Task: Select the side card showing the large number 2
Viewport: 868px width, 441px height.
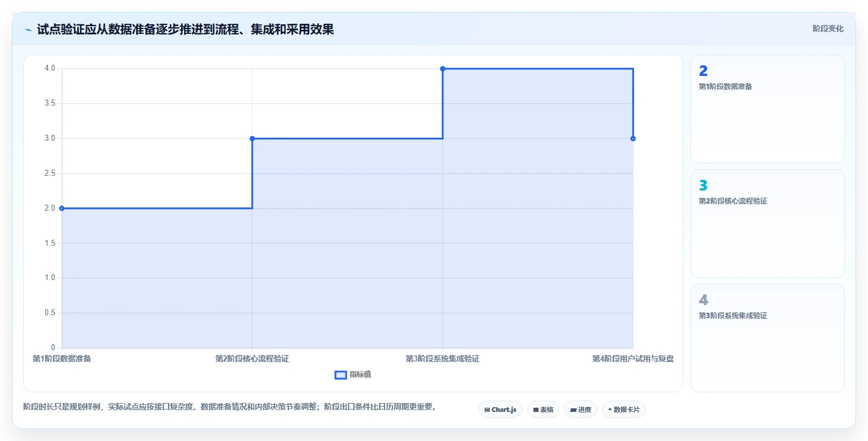Action: click(767, 109)
